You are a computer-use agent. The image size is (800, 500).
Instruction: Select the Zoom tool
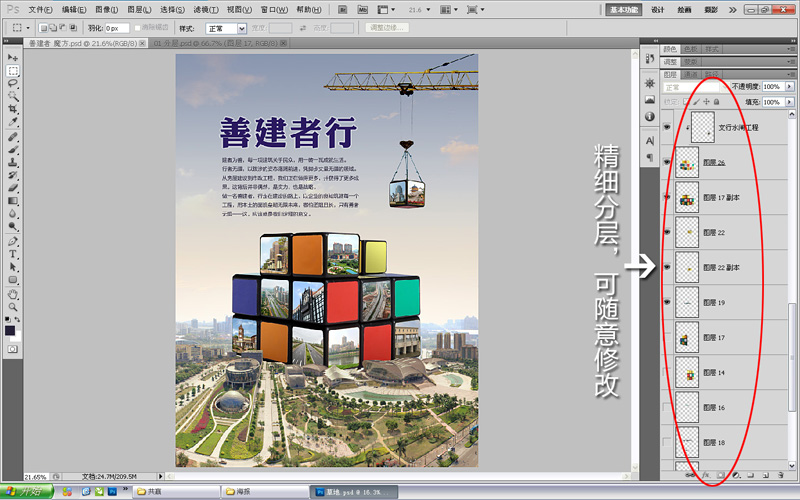13,307
